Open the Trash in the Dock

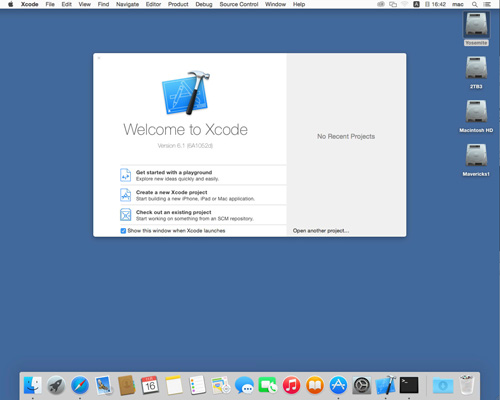point(467,385)
